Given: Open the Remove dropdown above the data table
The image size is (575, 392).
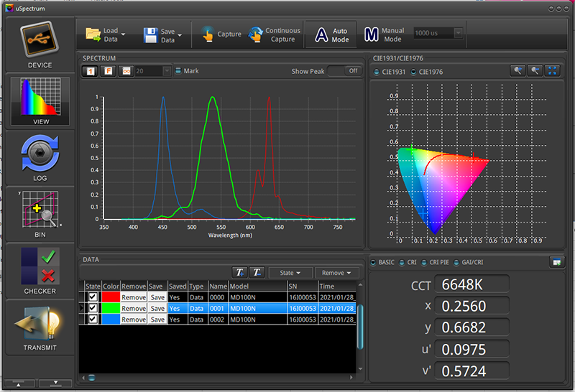Looking at the screenshot, I should pos(336,273).
